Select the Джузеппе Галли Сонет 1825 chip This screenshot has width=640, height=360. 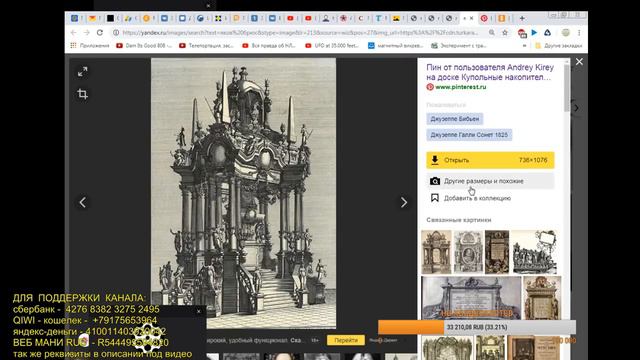[469, 135]
